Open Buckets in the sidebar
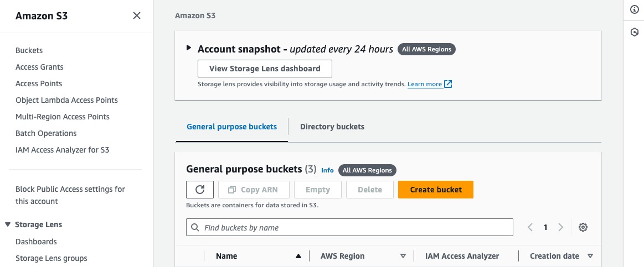This screenshot has height=267, width=644. click(x=29, y=50)
